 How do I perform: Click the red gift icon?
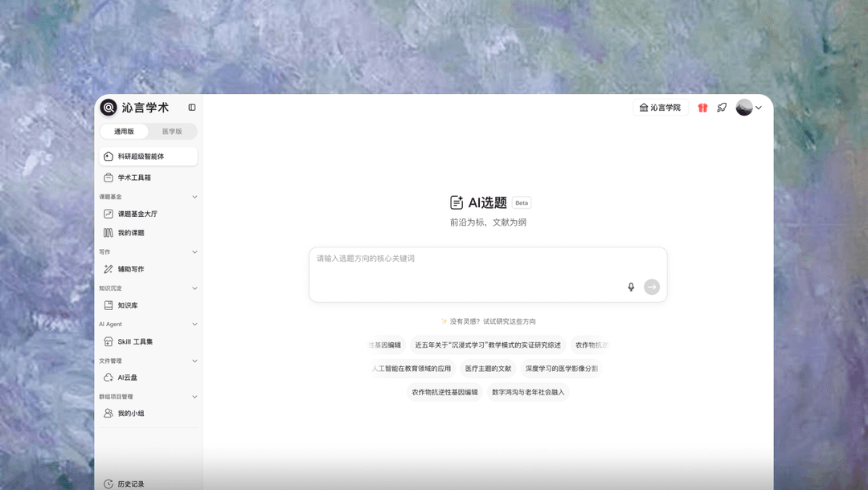[x=702, y=108]
